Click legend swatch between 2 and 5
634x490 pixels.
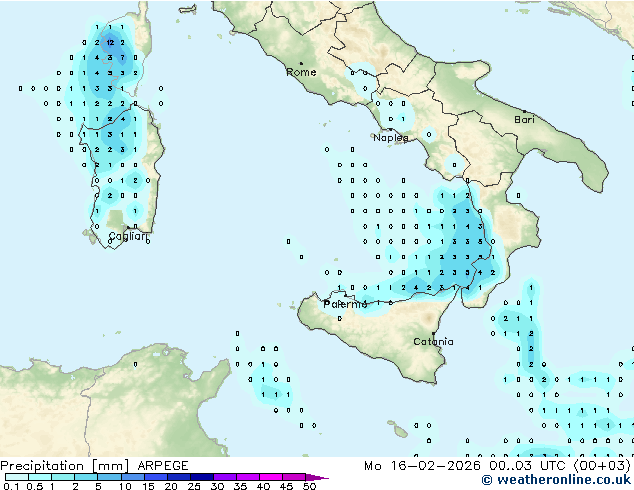pyautogui.click(x=86, y=477)
